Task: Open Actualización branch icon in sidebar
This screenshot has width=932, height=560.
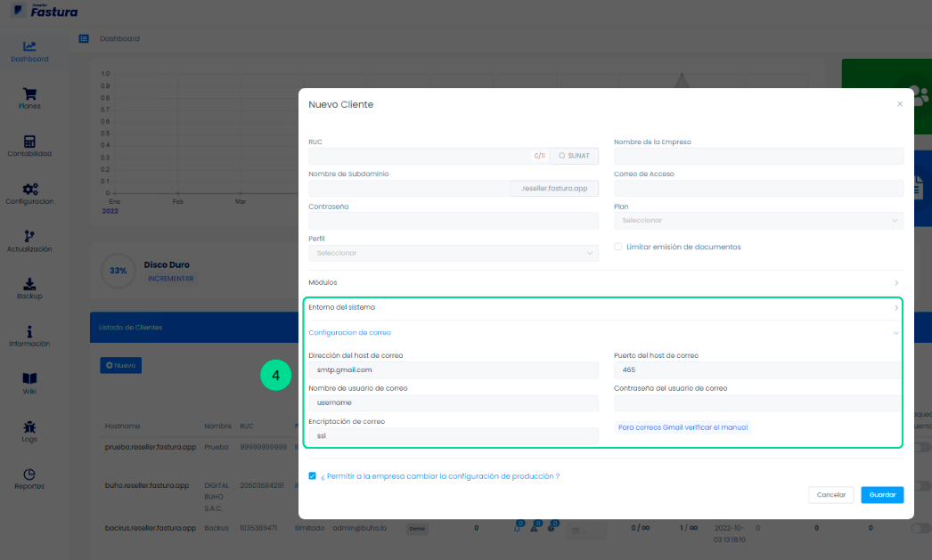Action: coord(29,237)
